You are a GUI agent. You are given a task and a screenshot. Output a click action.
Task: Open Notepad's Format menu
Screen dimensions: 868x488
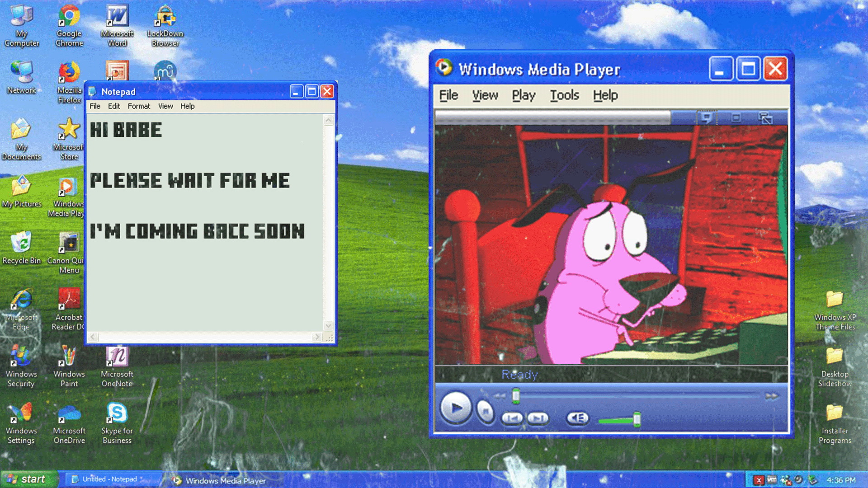point(139,106)
